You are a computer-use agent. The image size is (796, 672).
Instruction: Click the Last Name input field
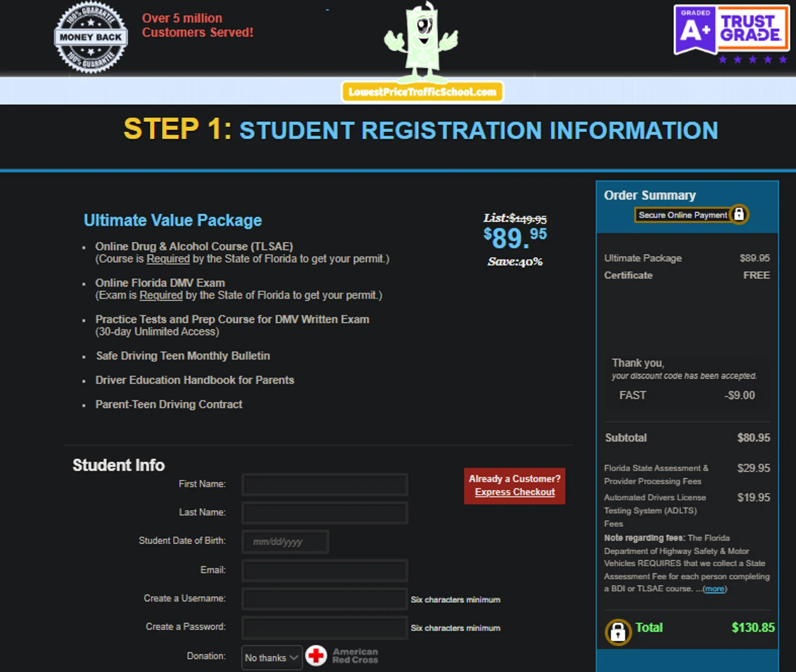click(x=325, y=513)
